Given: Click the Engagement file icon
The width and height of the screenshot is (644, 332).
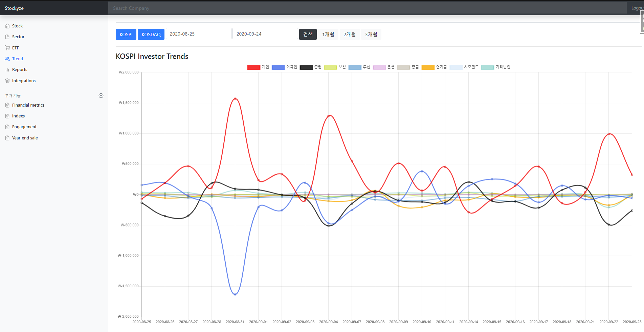Looking at the screenshot, I should pyautogui.click(x=7, y=127).
